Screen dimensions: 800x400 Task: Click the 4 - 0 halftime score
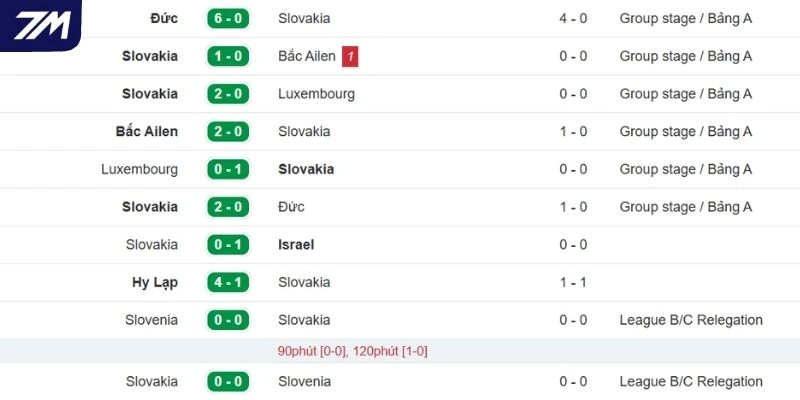pyautogui.click(x=573, y=18)
